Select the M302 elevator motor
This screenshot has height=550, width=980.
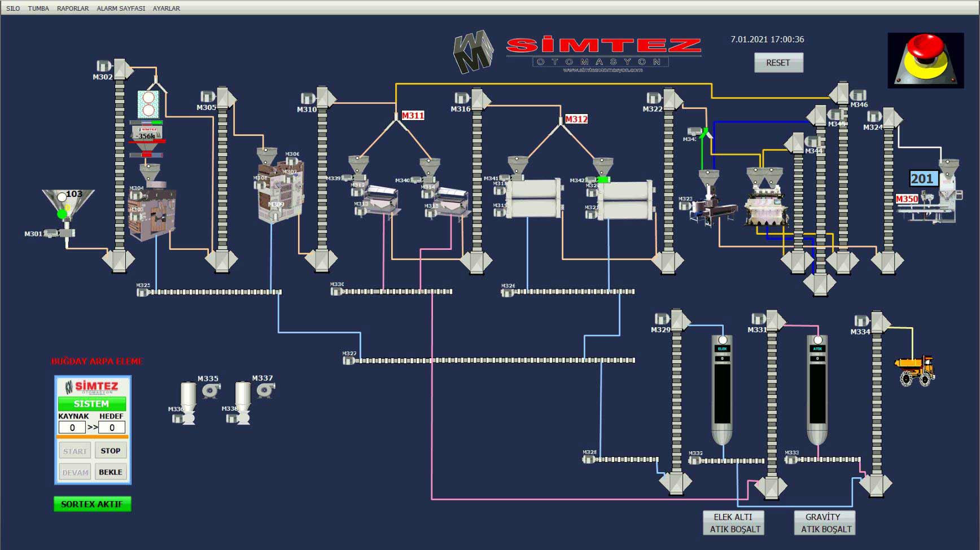[105, 67]
